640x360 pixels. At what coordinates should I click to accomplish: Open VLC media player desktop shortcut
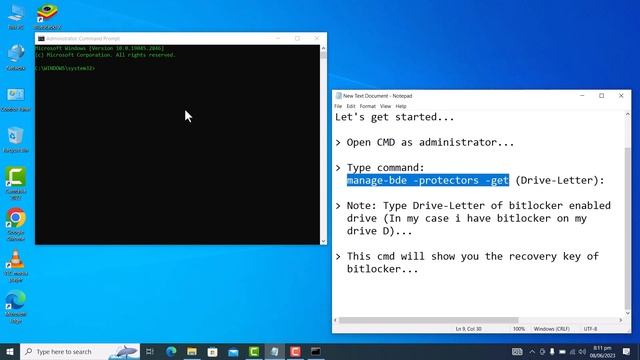point(16,266)
